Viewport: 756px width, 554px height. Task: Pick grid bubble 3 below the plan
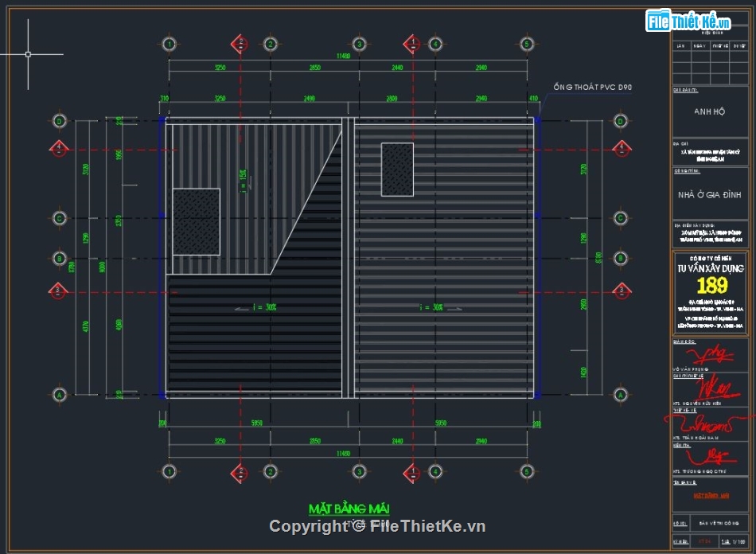359,471
